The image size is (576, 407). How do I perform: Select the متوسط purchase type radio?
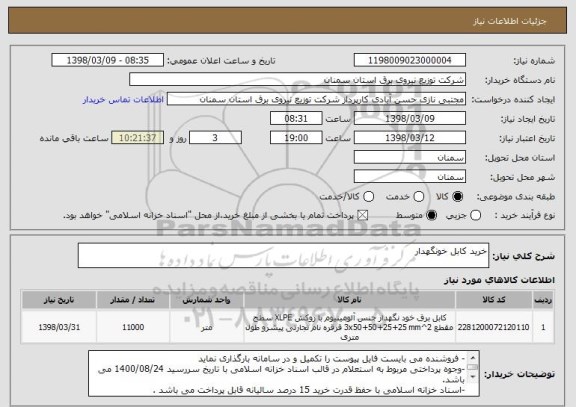432,216
